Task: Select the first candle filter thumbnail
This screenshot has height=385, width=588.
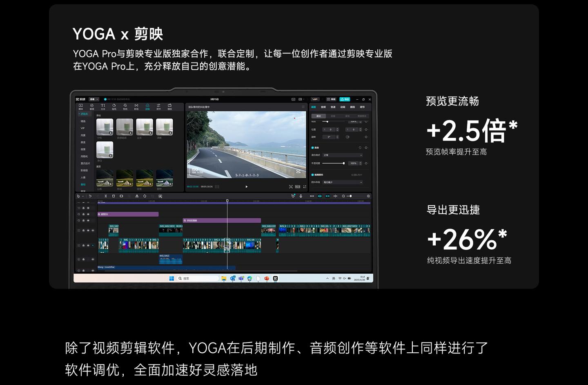Action: 105,127
